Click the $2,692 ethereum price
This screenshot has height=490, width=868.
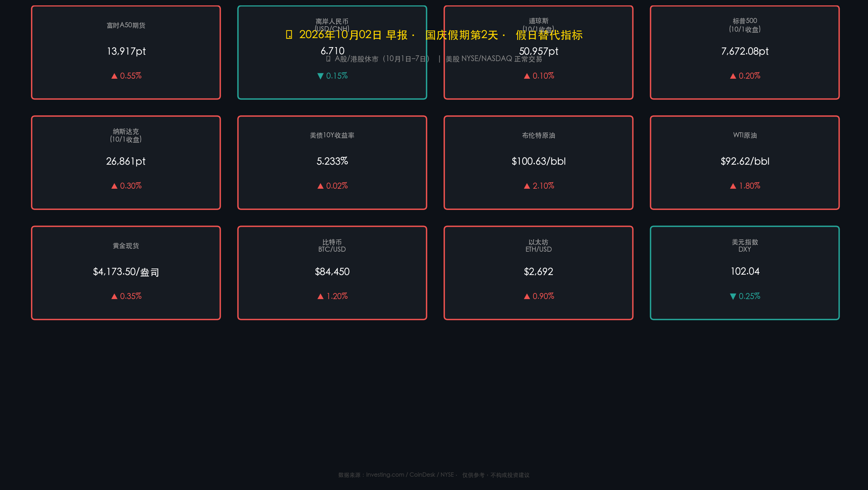[538, 272]
